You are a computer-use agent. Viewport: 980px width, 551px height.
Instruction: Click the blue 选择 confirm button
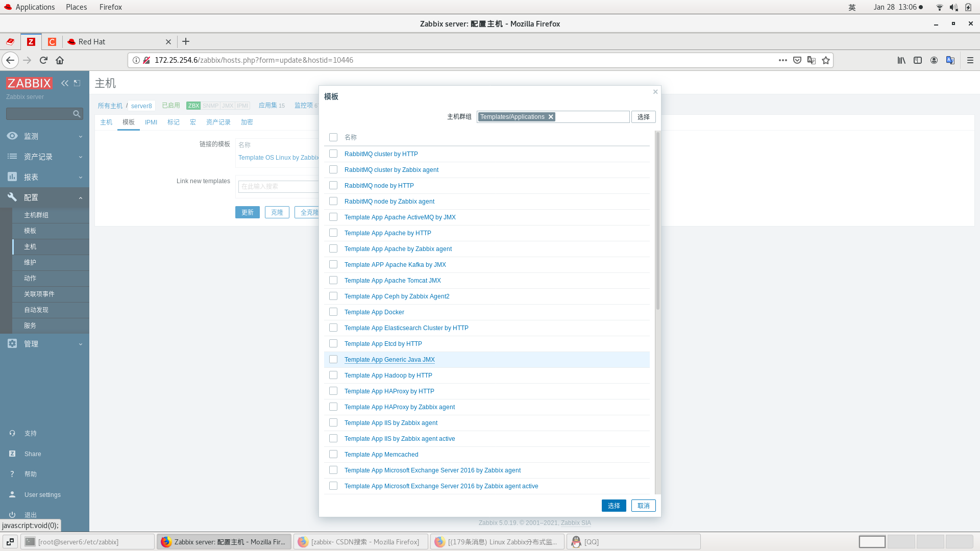614,506
